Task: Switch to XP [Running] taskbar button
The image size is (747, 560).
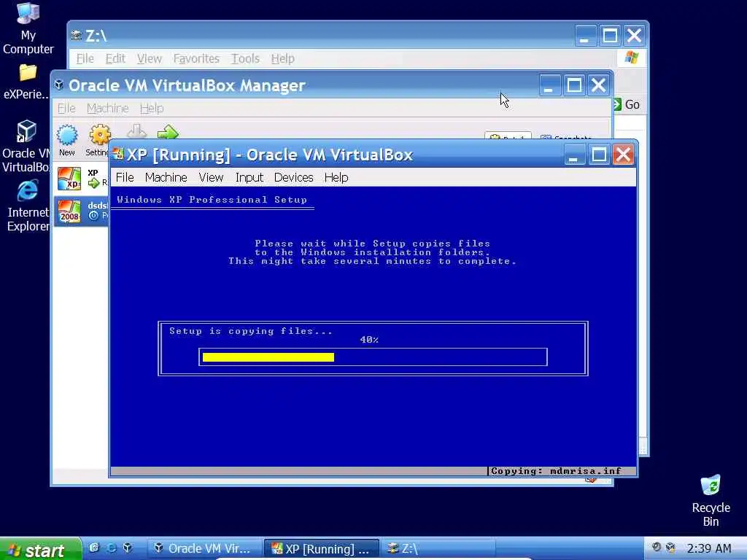Action: click(322, 548)
